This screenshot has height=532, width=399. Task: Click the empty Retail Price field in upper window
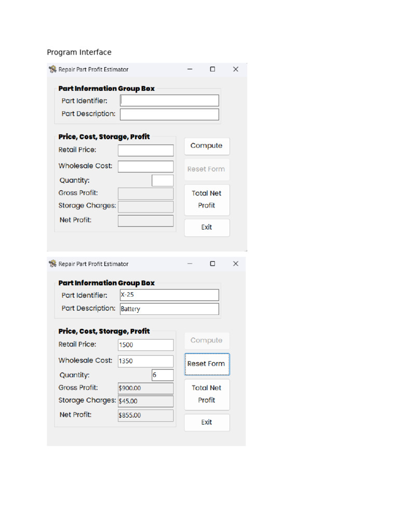[x=145, y=150]
